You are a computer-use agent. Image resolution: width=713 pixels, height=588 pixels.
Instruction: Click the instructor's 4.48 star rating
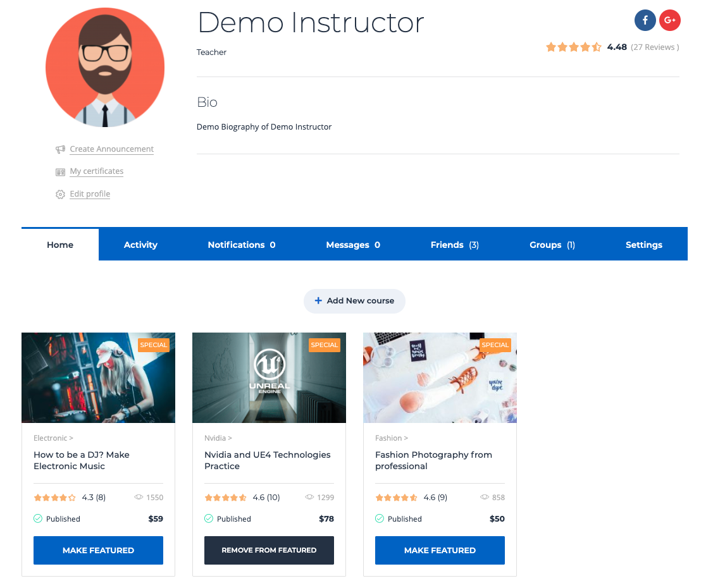coord(574,47)
